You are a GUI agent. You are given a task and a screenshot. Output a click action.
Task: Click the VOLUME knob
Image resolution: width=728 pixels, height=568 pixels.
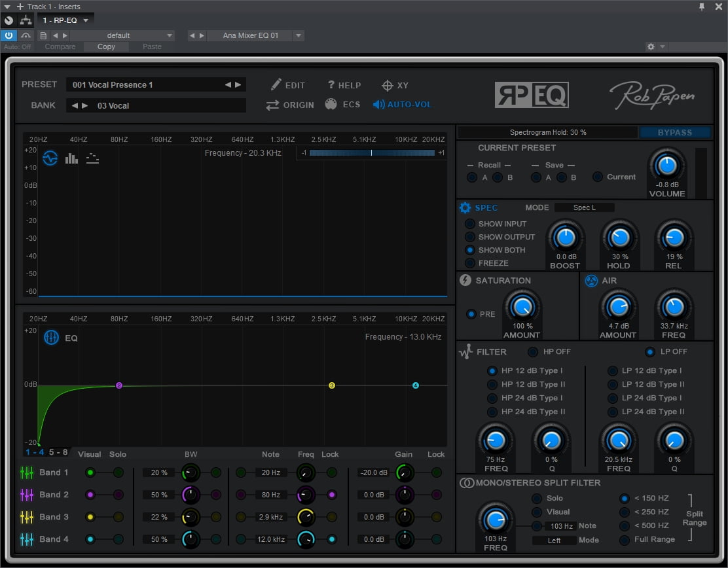[667, 165]
